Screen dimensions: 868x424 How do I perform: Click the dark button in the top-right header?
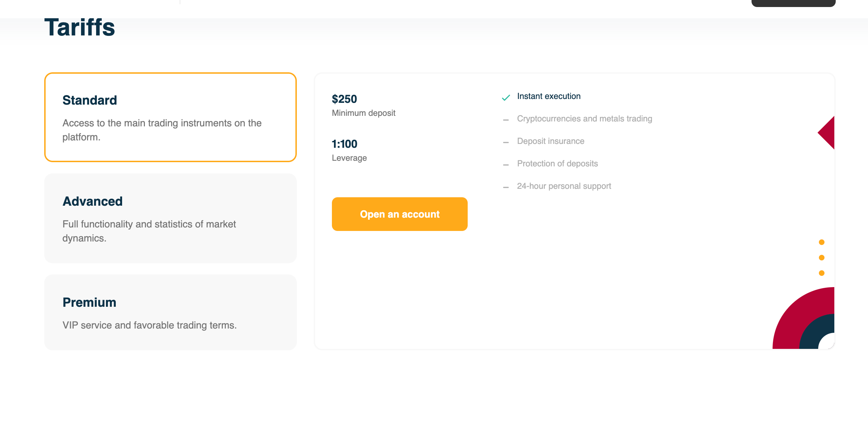794,3
